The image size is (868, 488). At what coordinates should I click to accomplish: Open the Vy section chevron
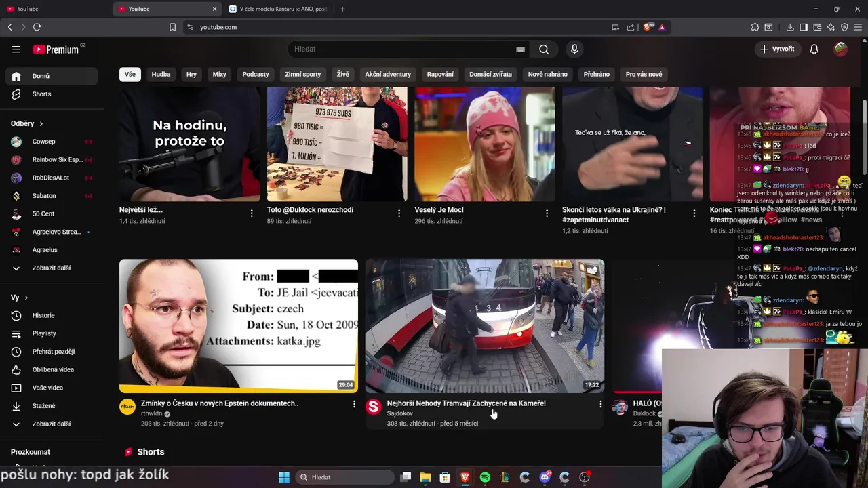coord(26,298)
